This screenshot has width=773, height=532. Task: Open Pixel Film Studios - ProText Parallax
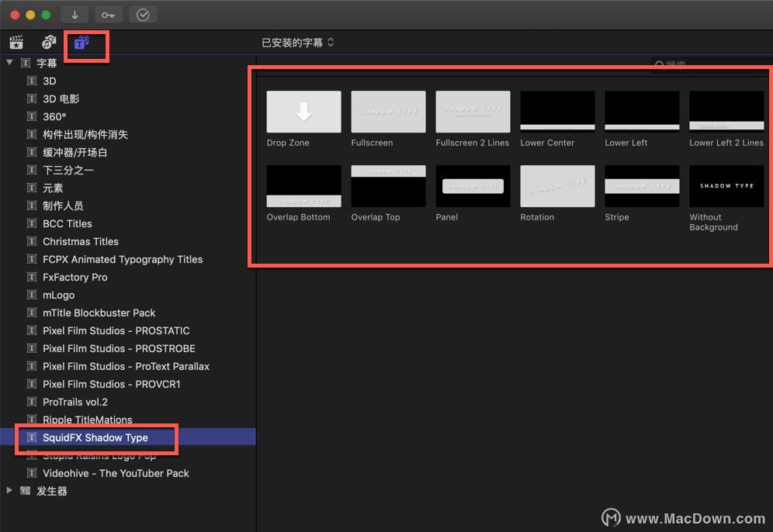[128, 366]
